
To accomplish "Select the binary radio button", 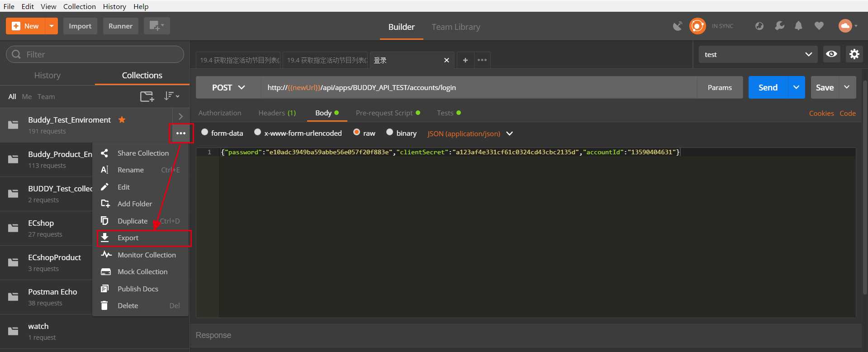I will click(x=389, y=132).
